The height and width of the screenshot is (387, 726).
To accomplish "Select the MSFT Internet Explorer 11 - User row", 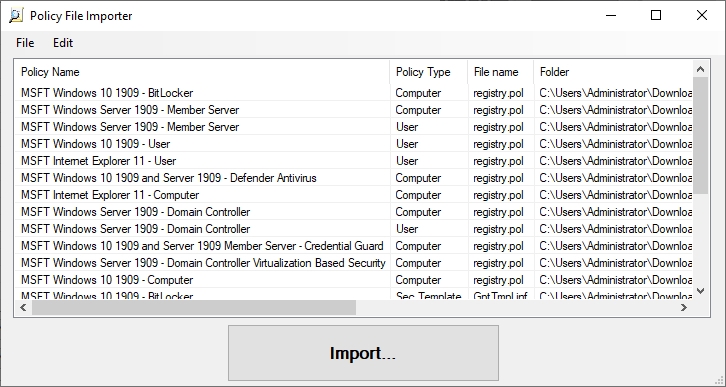I will click(x=354, y=161).
